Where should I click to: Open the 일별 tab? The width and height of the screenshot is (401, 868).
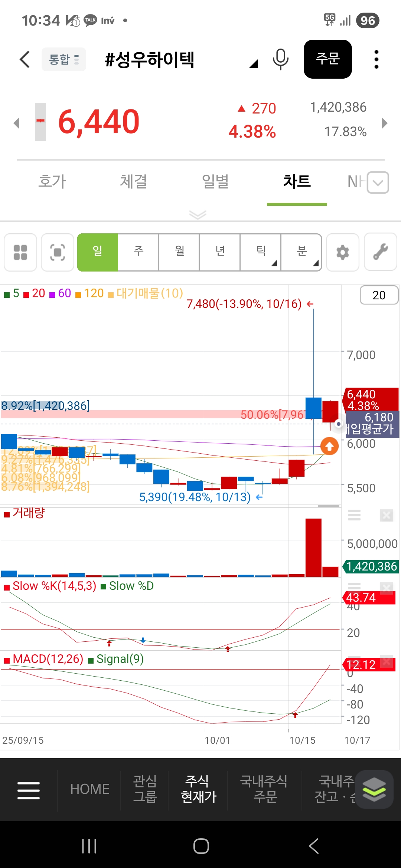(215, 182)
